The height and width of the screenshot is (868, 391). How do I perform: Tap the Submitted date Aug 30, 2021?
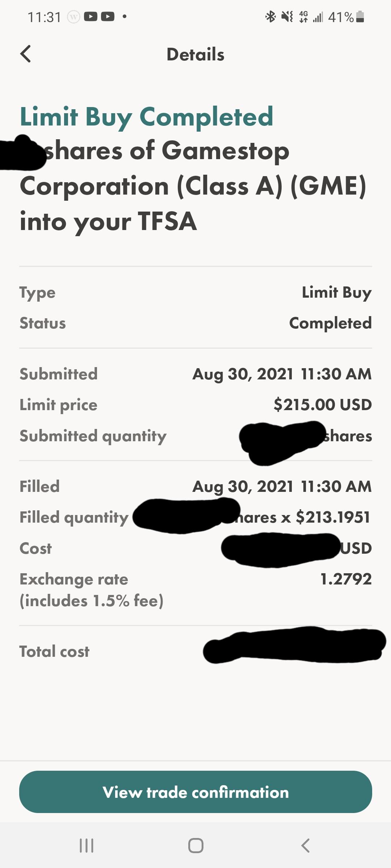[243, 374]
